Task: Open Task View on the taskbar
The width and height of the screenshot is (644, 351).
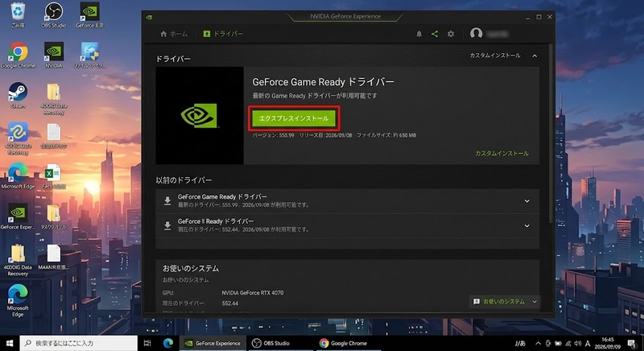Action: click(x=147, y=343)
